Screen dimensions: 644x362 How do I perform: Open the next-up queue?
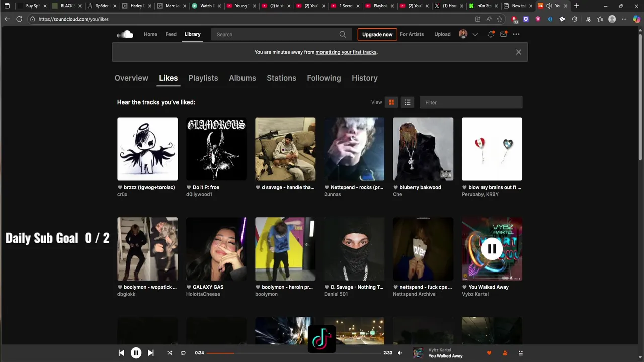[520, 353]
